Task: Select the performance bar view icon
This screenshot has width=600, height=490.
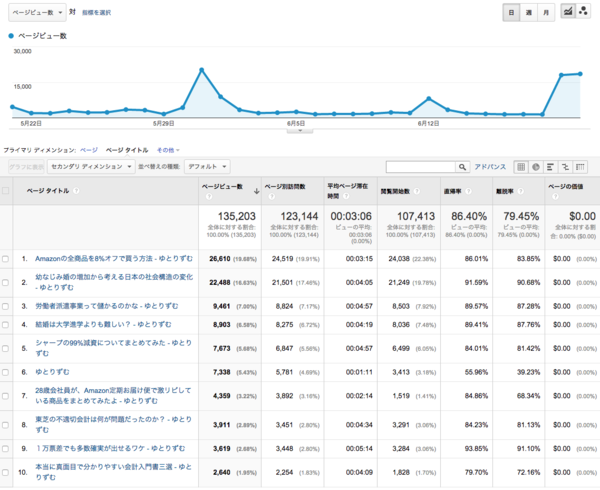Action: pos(550,167)
